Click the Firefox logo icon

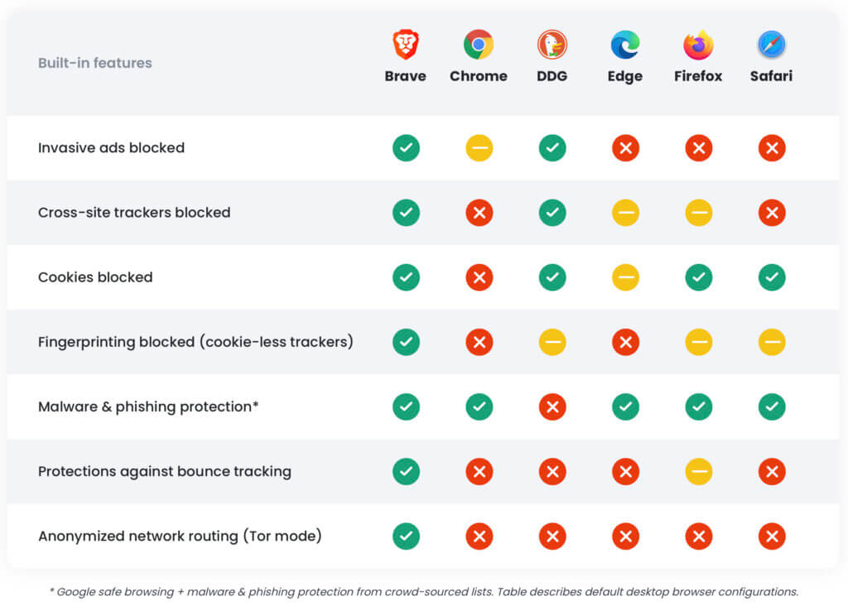pyautogui.click(x=698, y=44)
